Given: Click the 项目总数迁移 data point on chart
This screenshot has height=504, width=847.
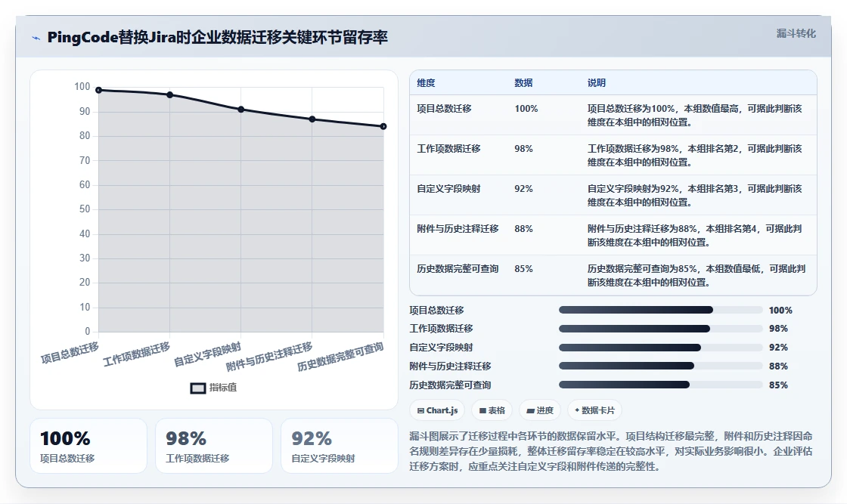Looking at the screenshot, I should click(99, 90).
